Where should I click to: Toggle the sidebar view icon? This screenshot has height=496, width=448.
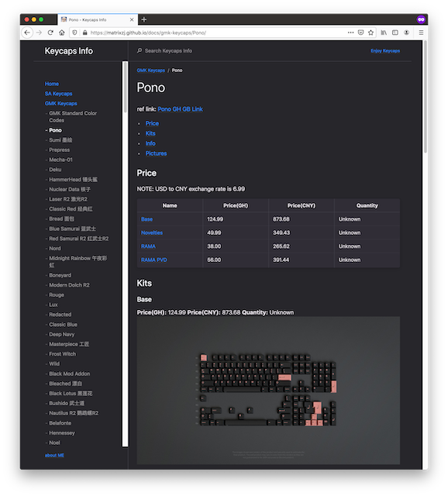click(x=395, y=33)
